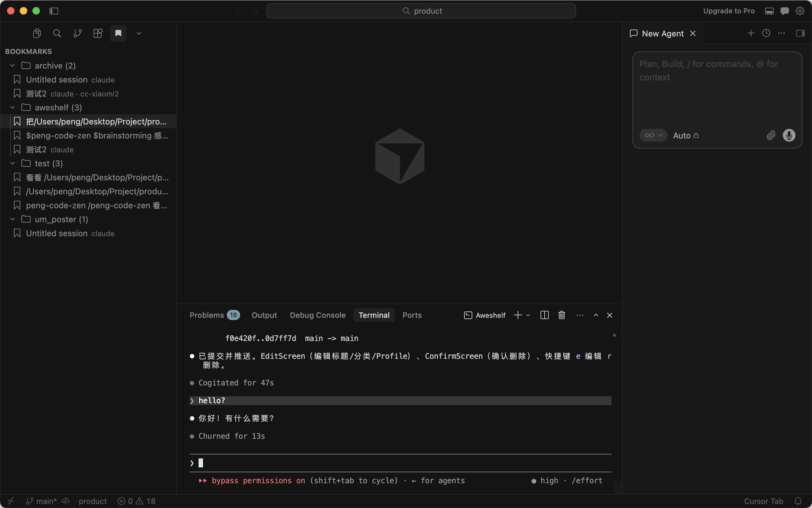The image size is (812, 508).
Task: Open 测试2 claude · cc-xiaomi2 bookmark
Action: point(88,93)
